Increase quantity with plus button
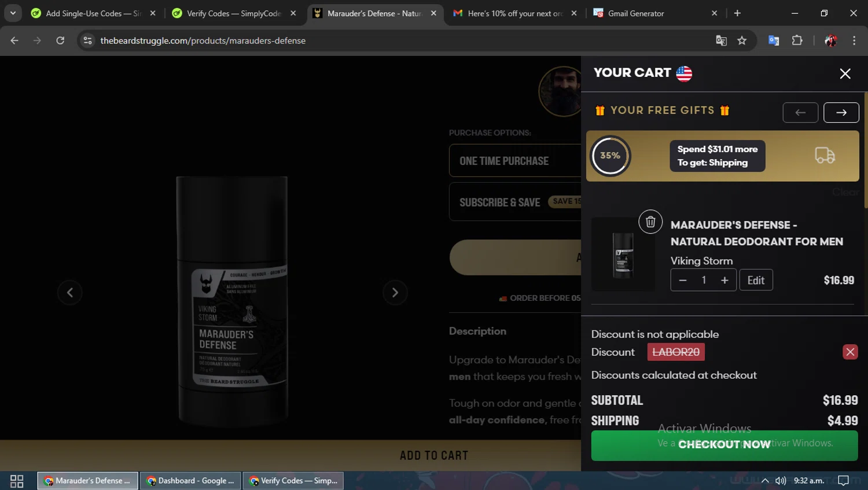This screenshot has height=490, width=868. (724, 280)
